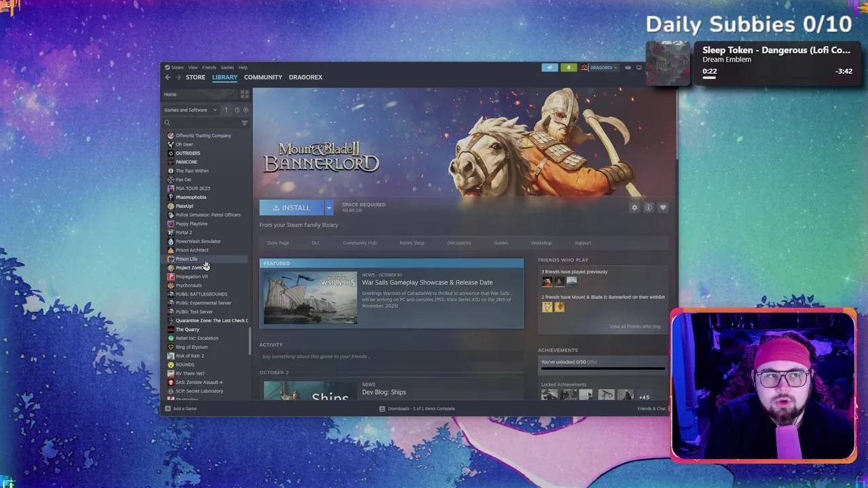Select PUBG: BATTLEGROUNDS in game list

click(201, 294)
